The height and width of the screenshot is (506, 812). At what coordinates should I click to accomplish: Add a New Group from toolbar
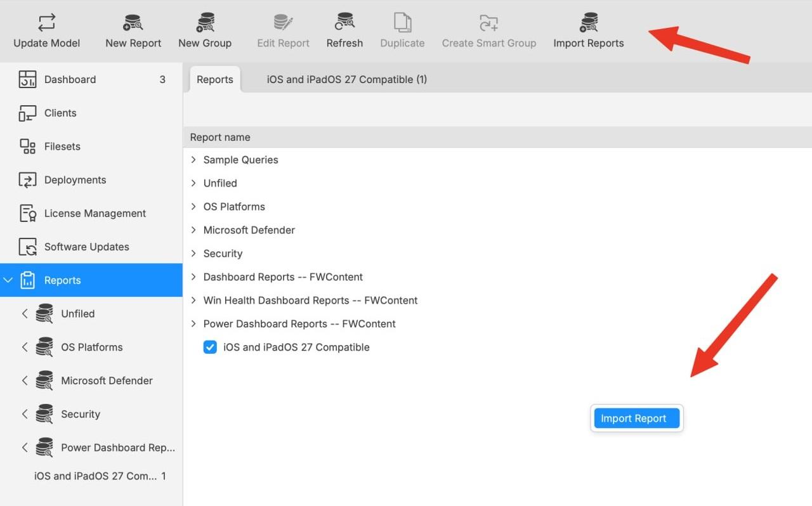205,23
